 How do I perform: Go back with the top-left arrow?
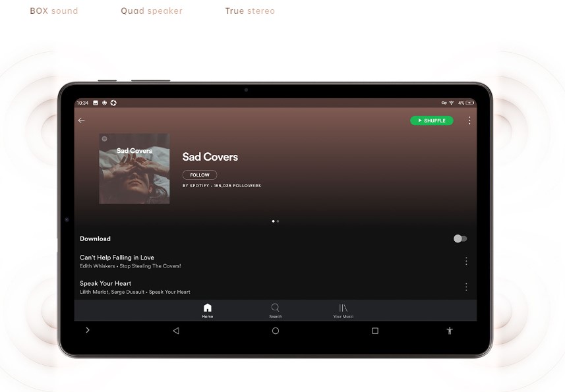(x=82, y=120)
